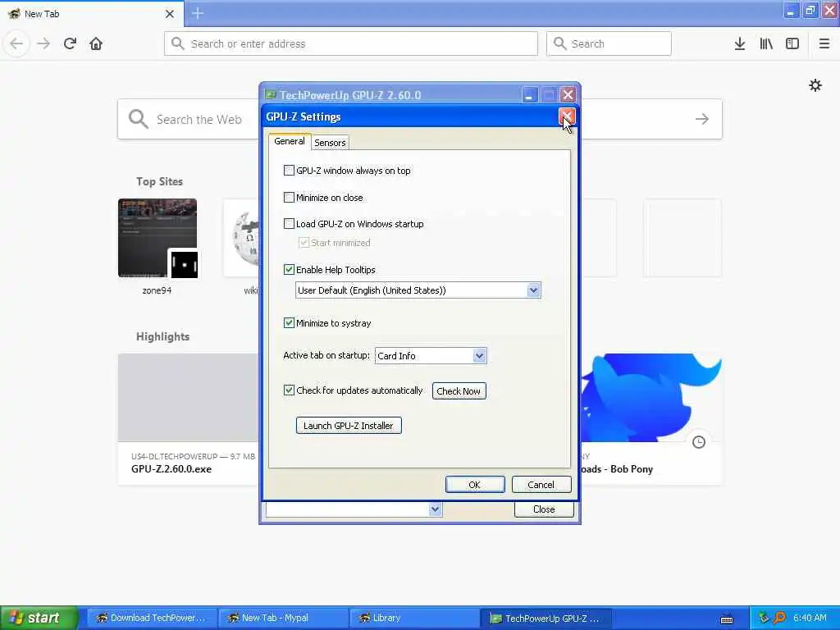Switch to the Sensors tab

[330, 143]
